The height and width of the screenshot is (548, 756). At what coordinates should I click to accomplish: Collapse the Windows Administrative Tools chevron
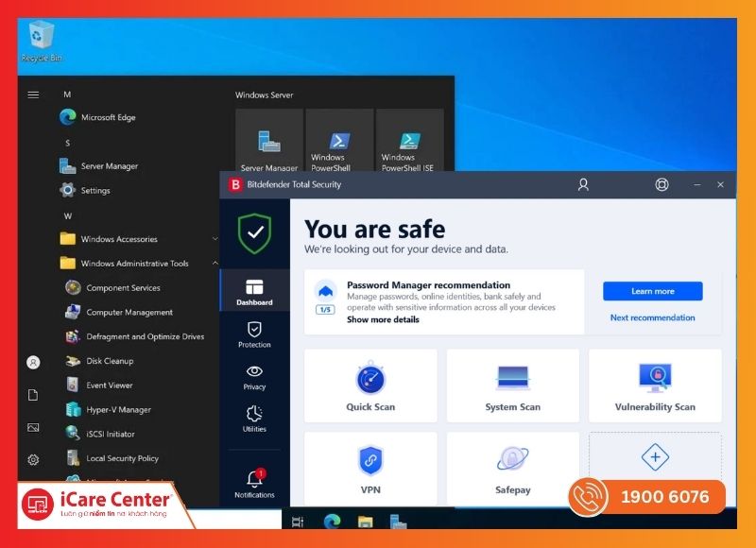coord(215,264)
